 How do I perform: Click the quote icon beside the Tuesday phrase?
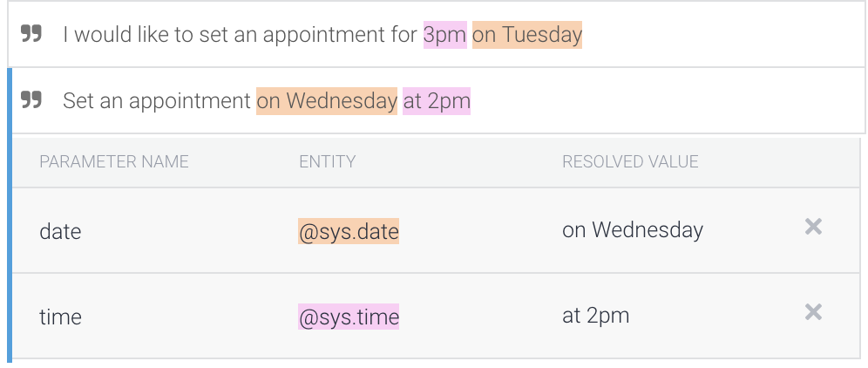(x=31, y=35)
